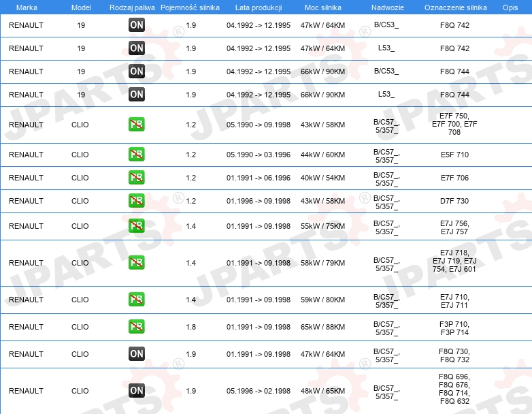Image resolution: width=532 pixels, height=414 pixels.
Task: Click the F3P 710, F3P 714 engine codes
Action: 454,328
